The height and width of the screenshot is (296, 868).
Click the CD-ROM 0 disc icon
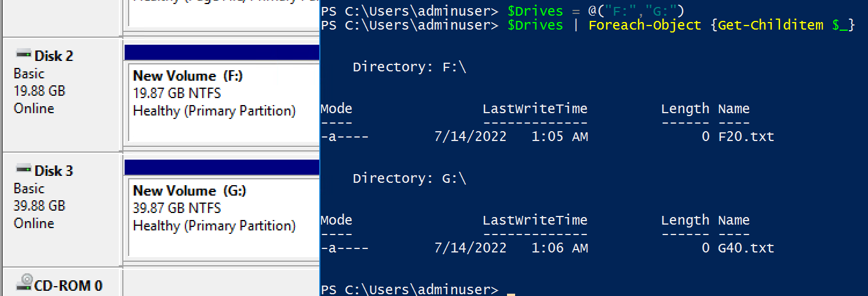[24, 284]
